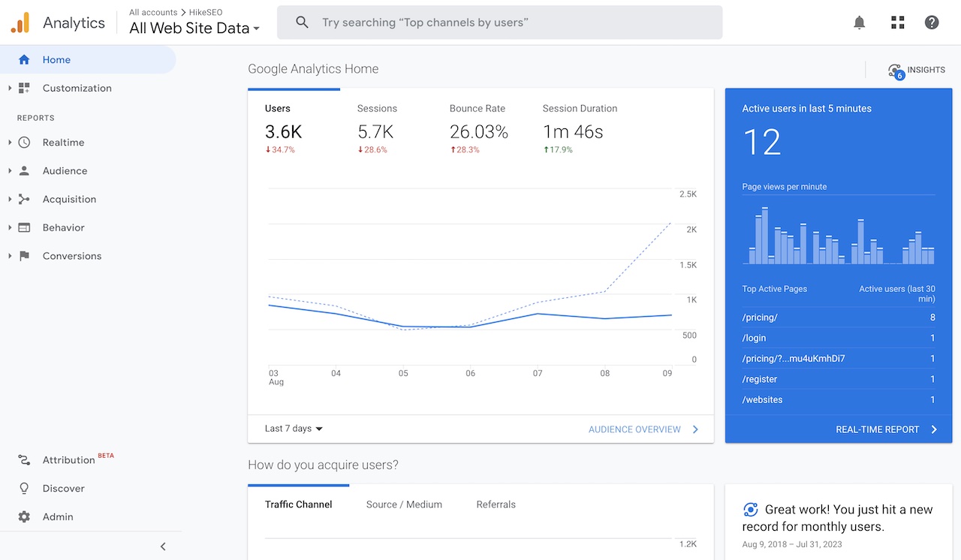
Task: Click the Attribution path icon
Action: (24, 460)
